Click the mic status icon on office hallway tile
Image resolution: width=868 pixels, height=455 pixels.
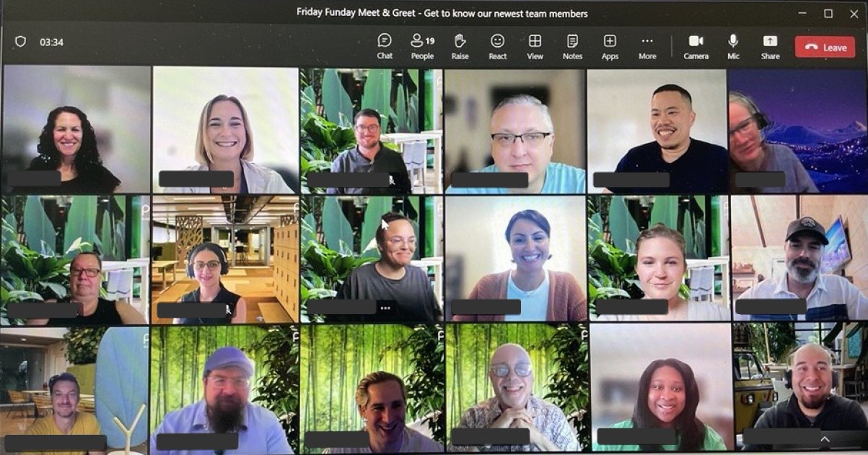tap(229, 309)
